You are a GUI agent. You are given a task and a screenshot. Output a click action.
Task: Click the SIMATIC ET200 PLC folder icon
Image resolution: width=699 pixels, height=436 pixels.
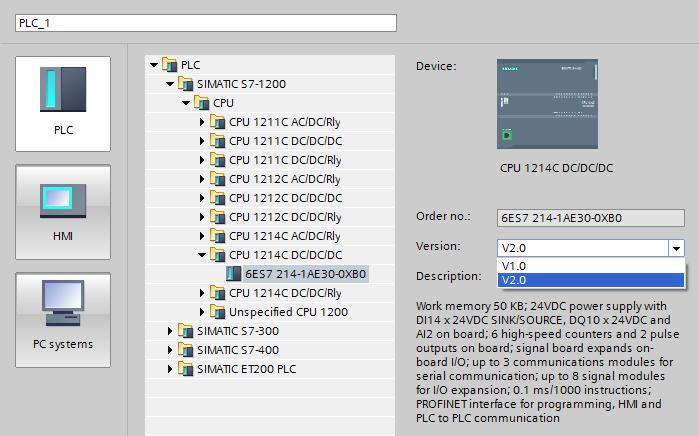tap(185, 369)
